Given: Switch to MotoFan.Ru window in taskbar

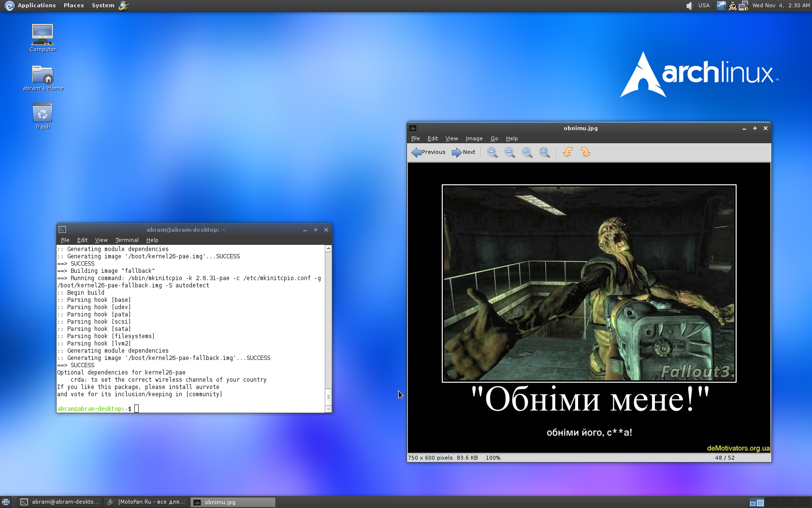Looking at the screenshot, I should click(x=146, y=502).
